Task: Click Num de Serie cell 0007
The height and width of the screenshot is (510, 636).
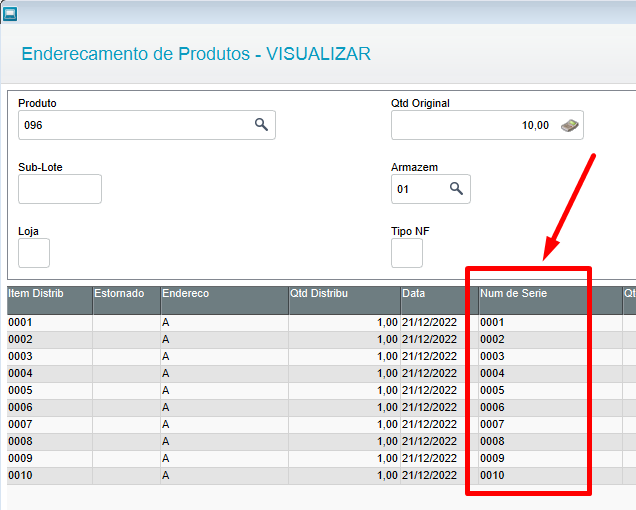Action: tap(550, 425)
